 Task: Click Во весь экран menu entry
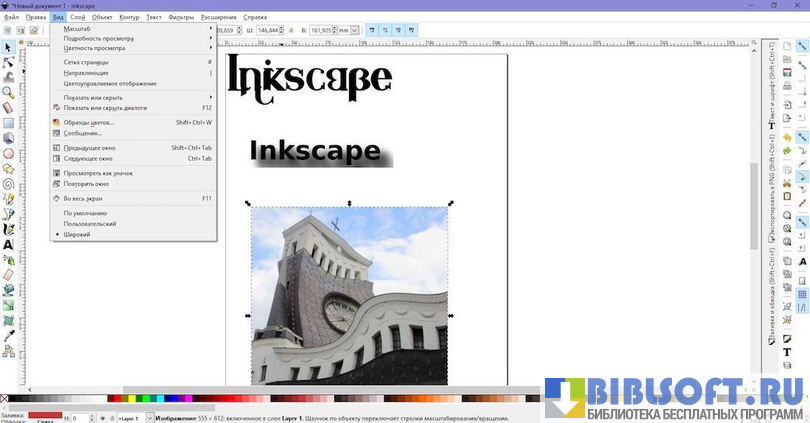click(83, 198)
